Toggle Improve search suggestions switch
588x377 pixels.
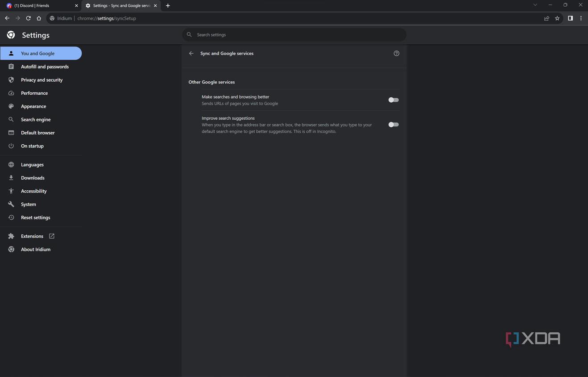tap(393, 125)
